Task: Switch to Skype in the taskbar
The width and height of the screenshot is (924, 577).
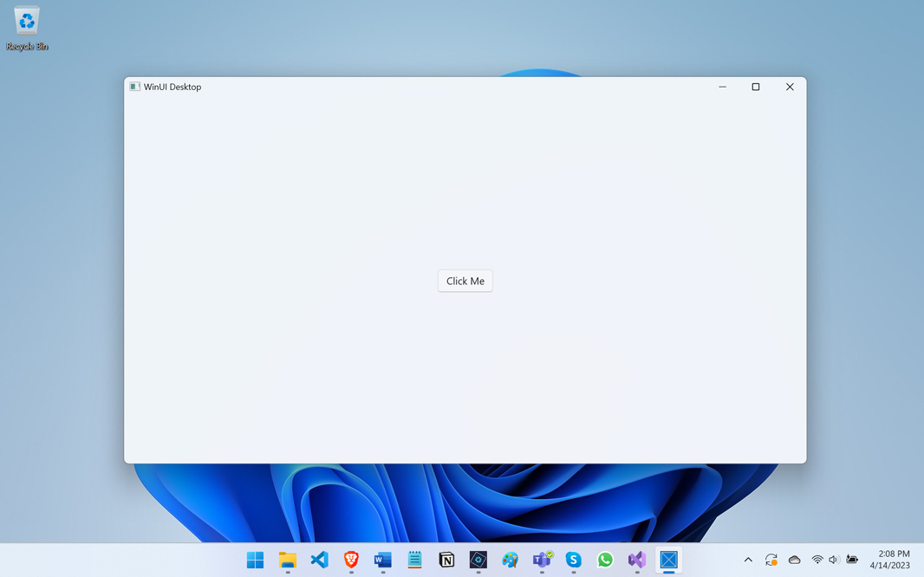Action: (574, 560)
